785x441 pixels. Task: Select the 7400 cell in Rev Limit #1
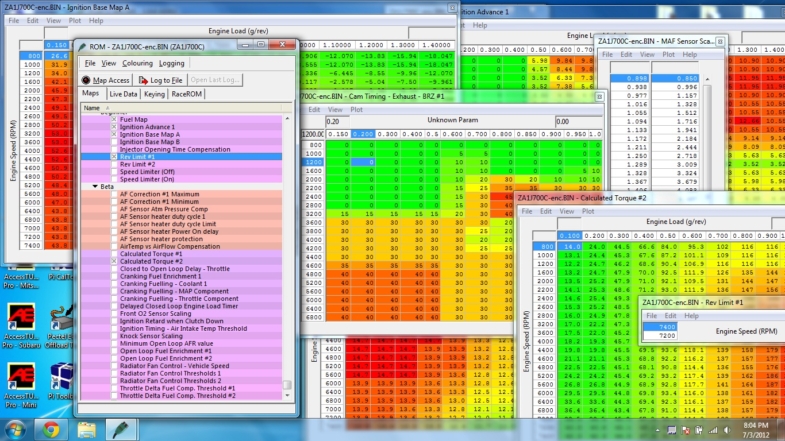point(660,326)
